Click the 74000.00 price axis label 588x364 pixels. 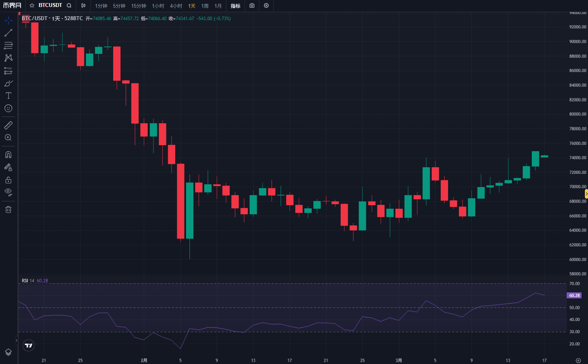578,158
